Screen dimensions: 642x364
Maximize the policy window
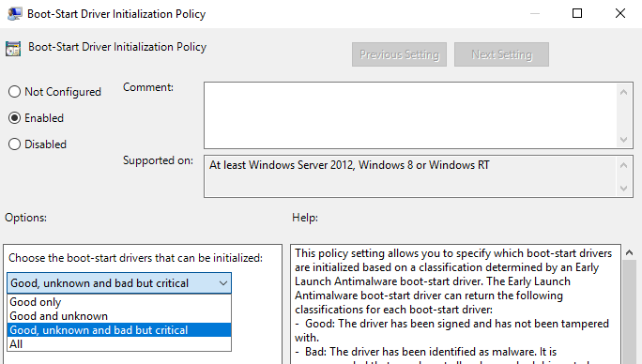[577, 13]
